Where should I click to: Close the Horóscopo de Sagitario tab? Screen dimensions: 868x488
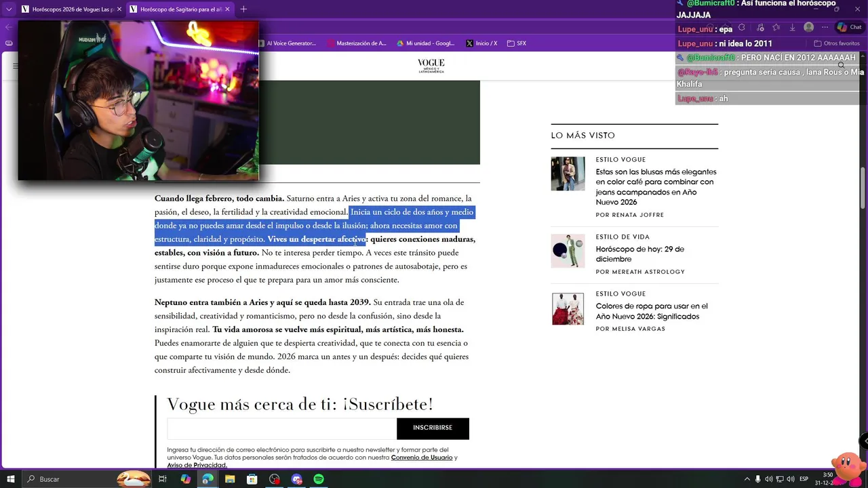(228, 9)
